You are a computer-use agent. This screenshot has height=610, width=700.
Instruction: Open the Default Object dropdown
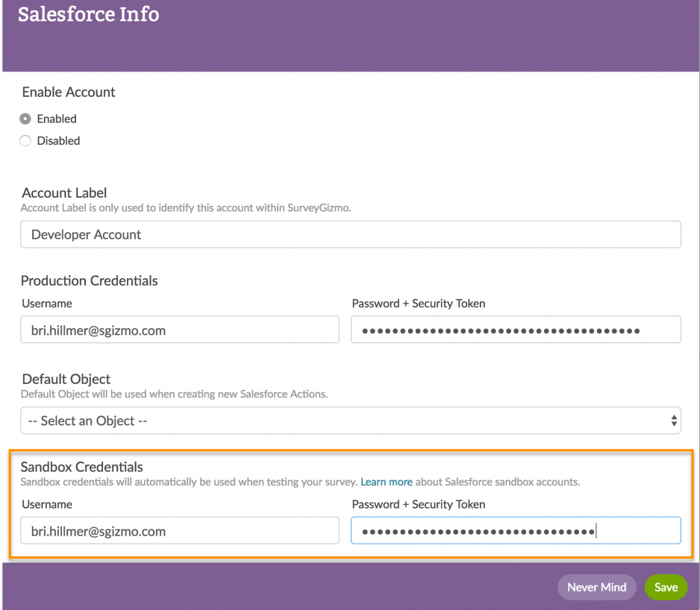pos(351,420)
